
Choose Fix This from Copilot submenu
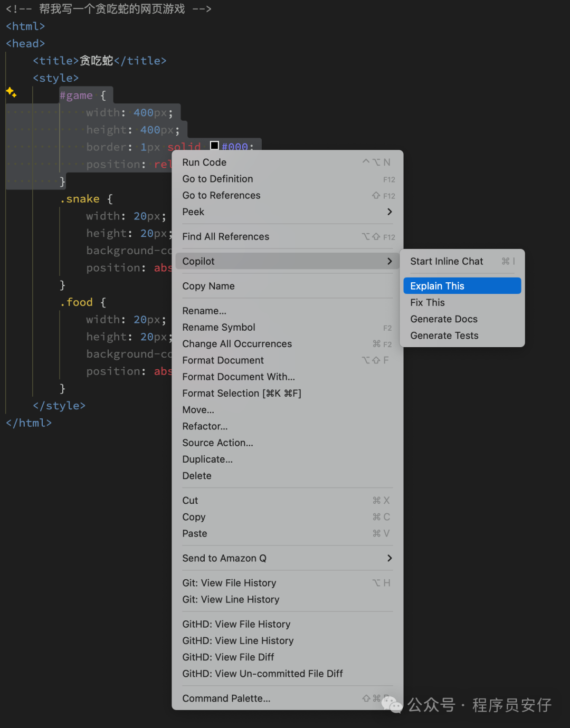point(427,303)
